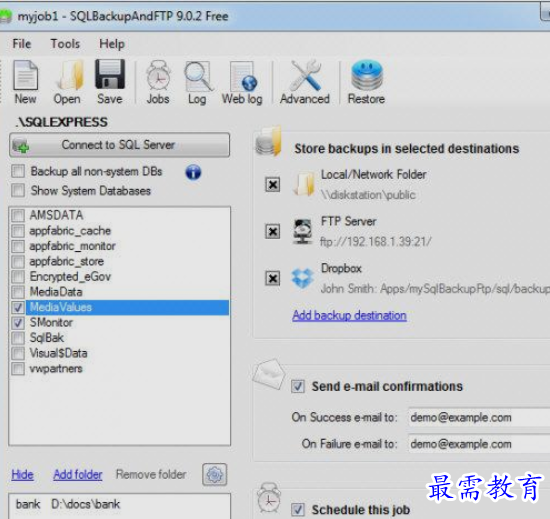This screenshot has height=519, width=550.
Task: Create a new job with New icon
Action: point(25,82)
